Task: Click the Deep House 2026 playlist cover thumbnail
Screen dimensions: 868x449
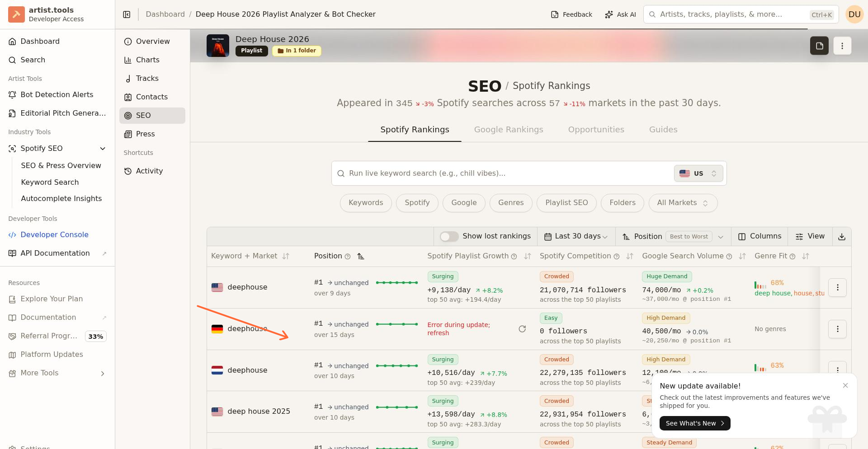Action: coord(218,46)
